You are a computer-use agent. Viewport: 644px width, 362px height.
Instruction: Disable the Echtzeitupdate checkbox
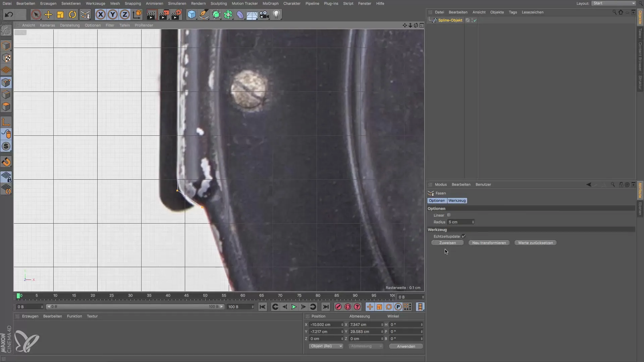464,236
